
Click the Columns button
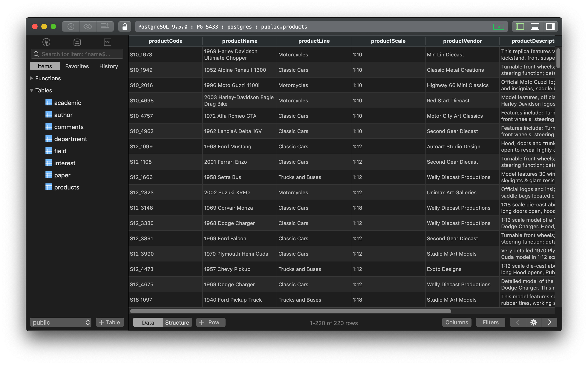456,322
